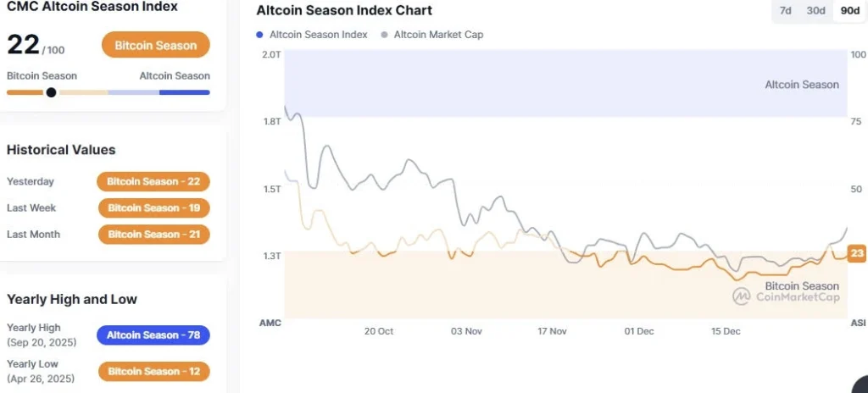
Task: Click the blue Altcoin Season slider segment
Action: point(184,92)
